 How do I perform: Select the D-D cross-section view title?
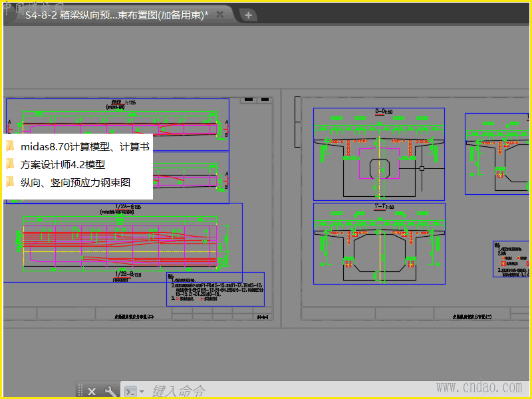point(384,112)
